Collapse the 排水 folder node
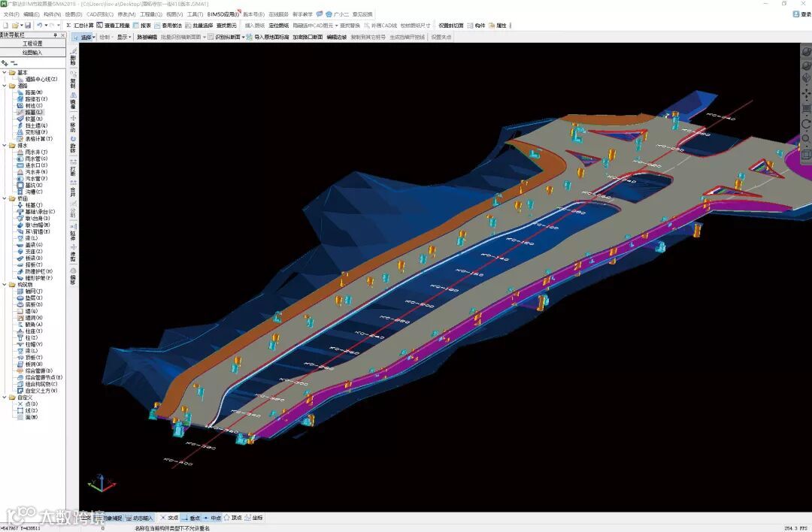812x532 pixels. click(5, 146)
